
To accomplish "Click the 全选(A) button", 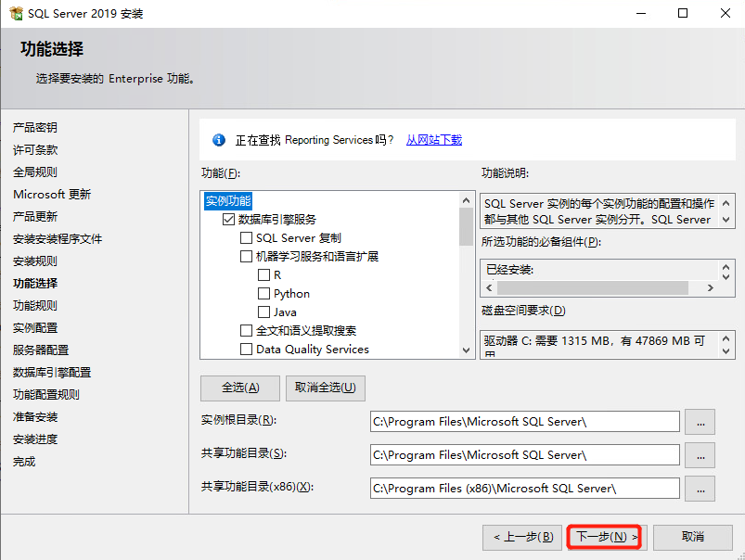I will tap(240, 388).
